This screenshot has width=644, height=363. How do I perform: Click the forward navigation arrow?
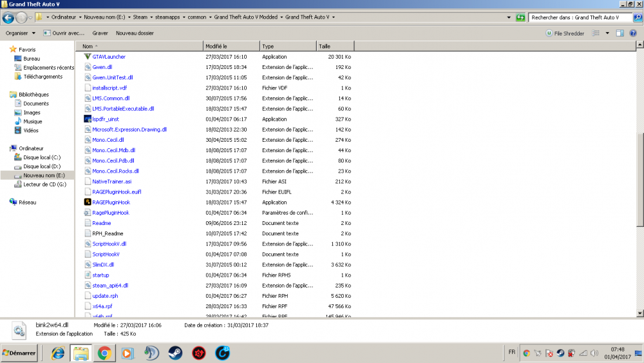click(x=21, y=17)
